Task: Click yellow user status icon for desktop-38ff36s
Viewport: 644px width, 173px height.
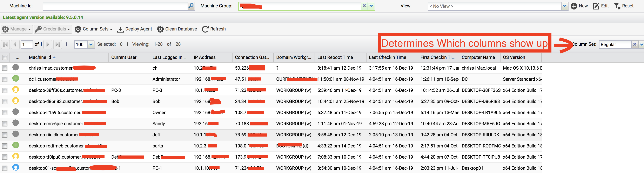Action: point(15,89)
